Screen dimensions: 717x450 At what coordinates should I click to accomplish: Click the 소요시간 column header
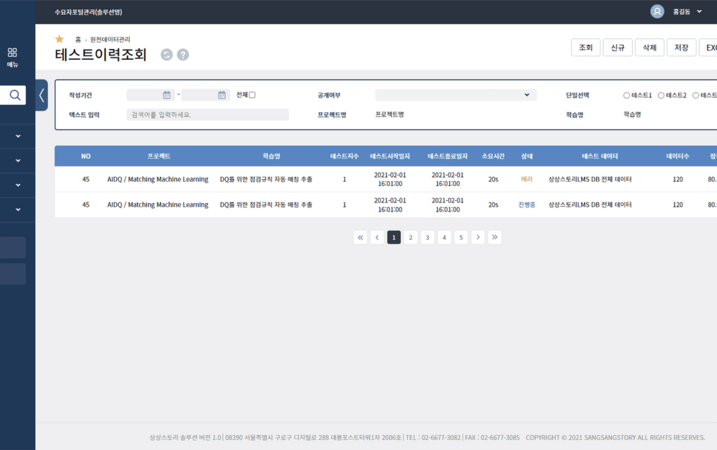click(x=493, y=156)
